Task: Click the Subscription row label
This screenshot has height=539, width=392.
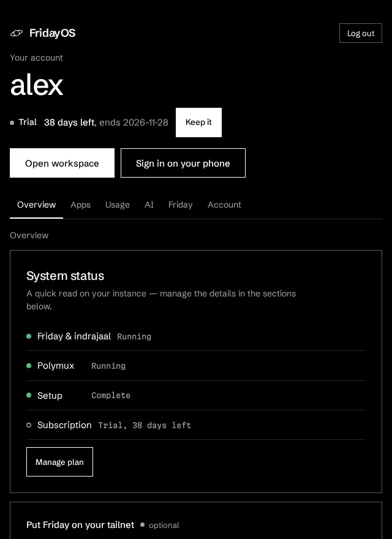Action: tap(64, 425)
